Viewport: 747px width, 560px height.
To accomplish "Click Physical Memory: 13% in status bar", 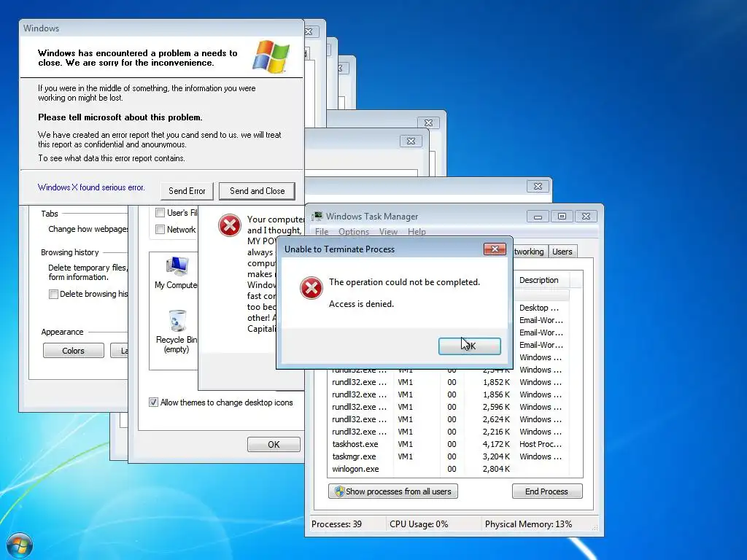I will click(x=528, y=524).
